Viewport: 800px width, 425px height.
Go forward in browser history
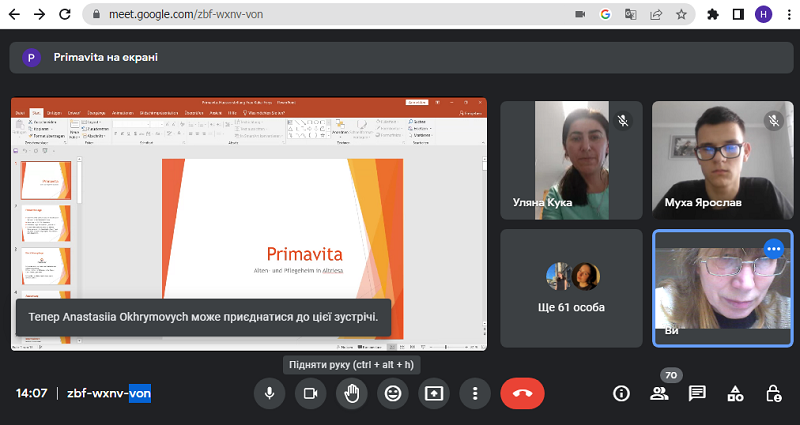(x=39, y=14)
